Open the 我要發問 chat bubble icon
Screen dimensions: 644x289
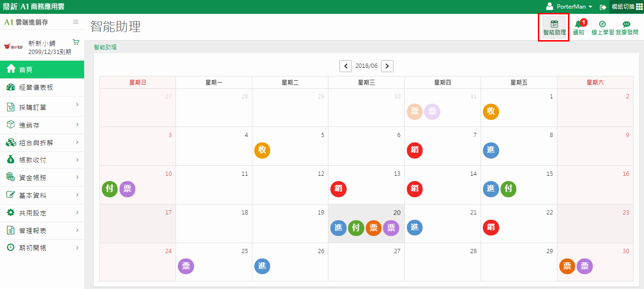[627, 28]
